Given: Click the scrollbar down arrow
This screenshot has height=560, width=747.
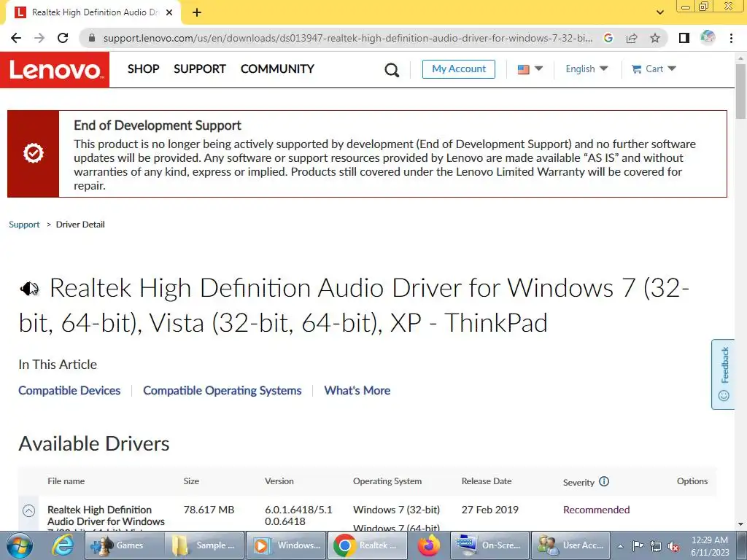Looking at the screenshot, I should pos(740,524).
